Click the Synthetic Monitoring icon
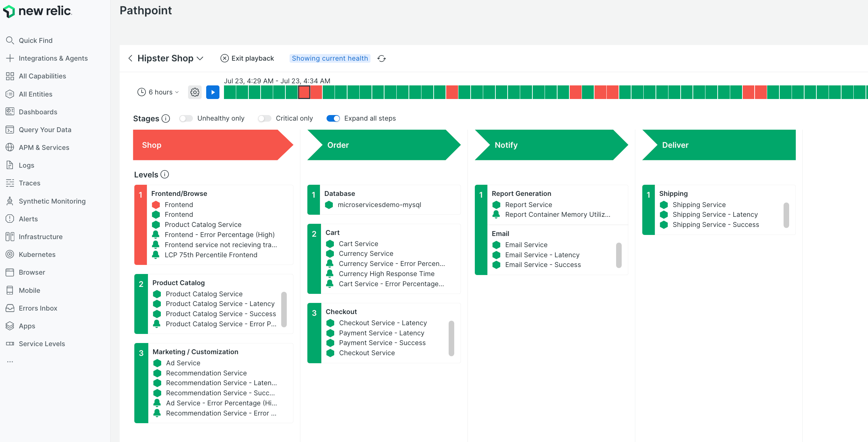The image size is (868, 442). [x=10, y=201]
